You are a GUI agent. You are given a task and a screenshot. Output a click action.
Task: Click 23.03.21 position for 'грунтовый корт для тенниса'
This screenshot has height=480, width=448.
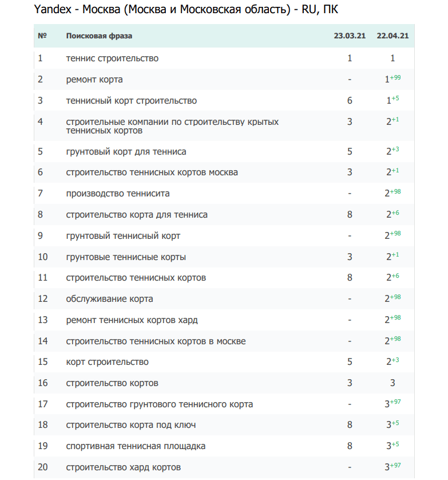point(350,152)
